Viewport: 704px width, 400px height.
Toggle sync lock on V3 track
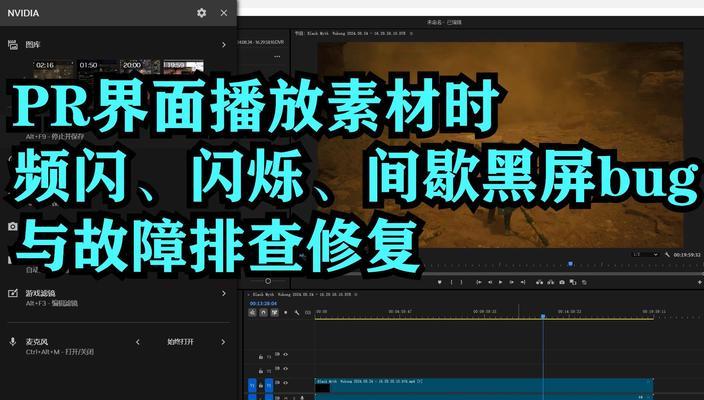[x=277, y=355]
